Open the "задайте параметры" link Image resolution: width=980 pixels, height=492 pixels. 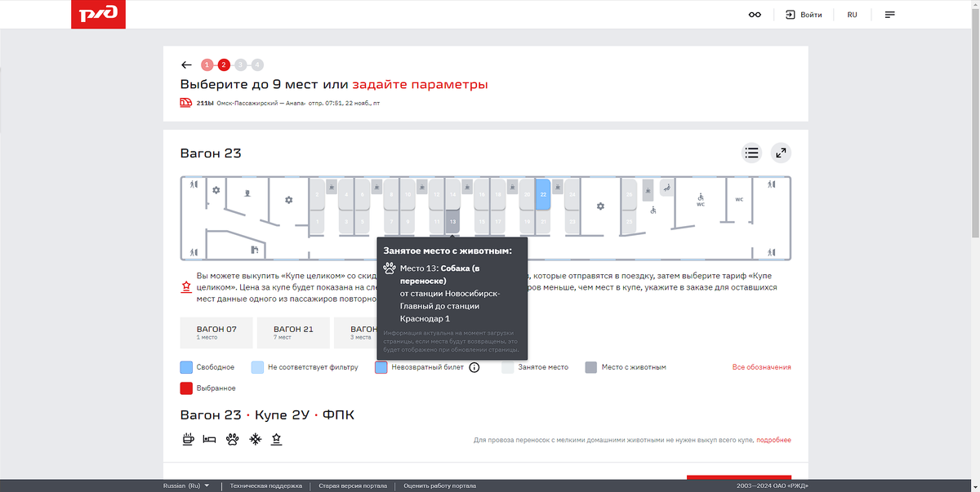click(x=420, y=84)
